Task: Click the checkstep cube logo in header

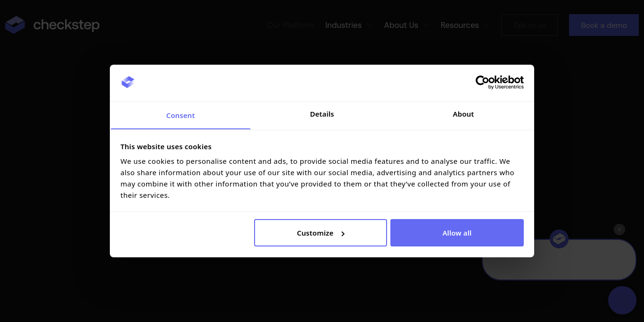Action: (x=15, y=25)
